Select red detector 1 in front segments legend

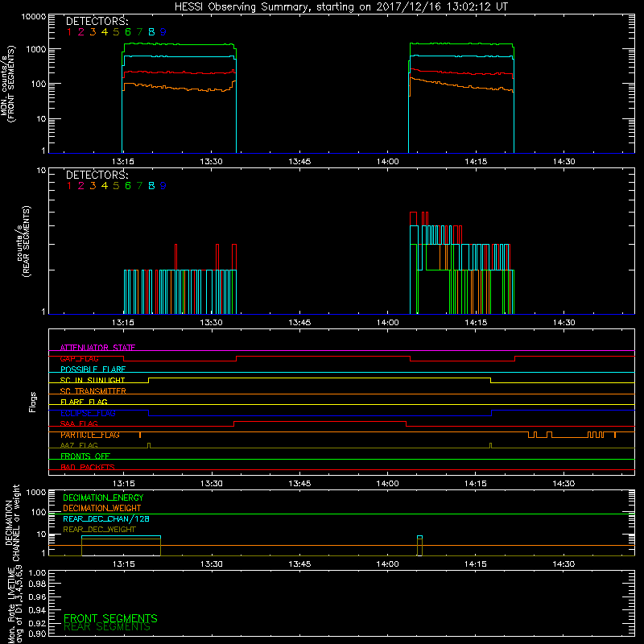click(69, 32)
